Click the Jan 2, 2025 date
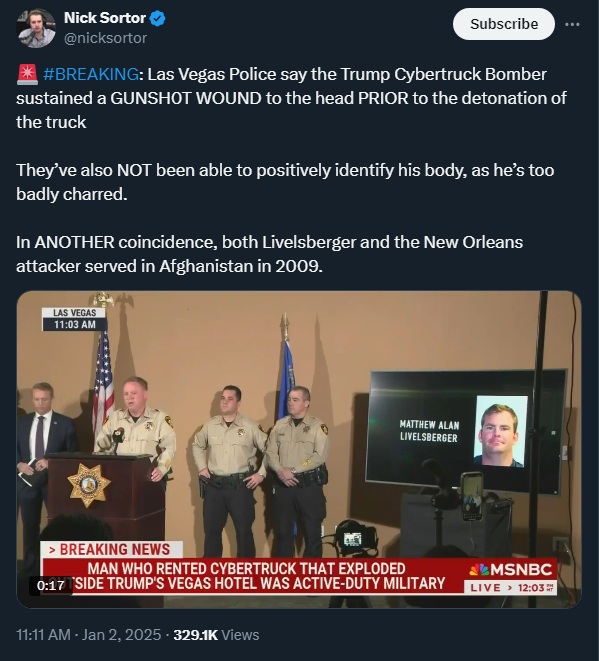 [121, 635]
